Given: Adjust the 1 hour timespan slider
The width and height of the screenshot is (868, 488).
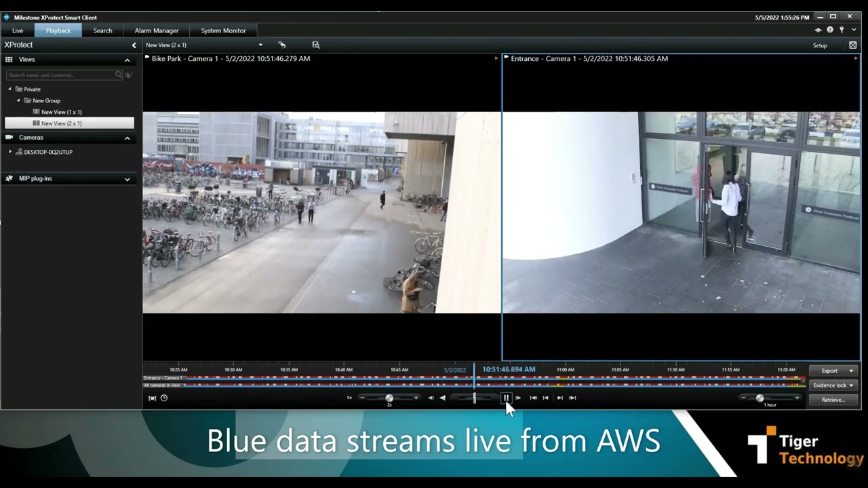Looking at the screenshot, I should click(x=759, y=398).
